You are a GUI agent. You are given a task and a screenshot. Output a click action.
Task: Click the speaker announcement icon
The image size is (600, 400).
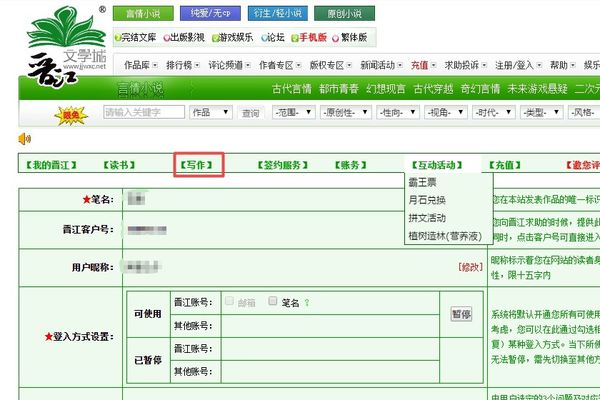[x=24, y=139]
